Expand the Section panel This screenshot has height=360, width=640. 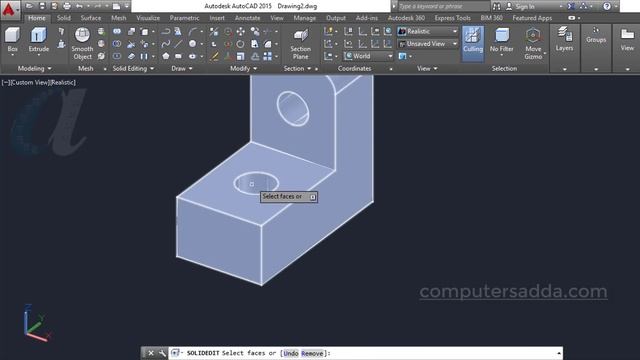tap(297, 69)
